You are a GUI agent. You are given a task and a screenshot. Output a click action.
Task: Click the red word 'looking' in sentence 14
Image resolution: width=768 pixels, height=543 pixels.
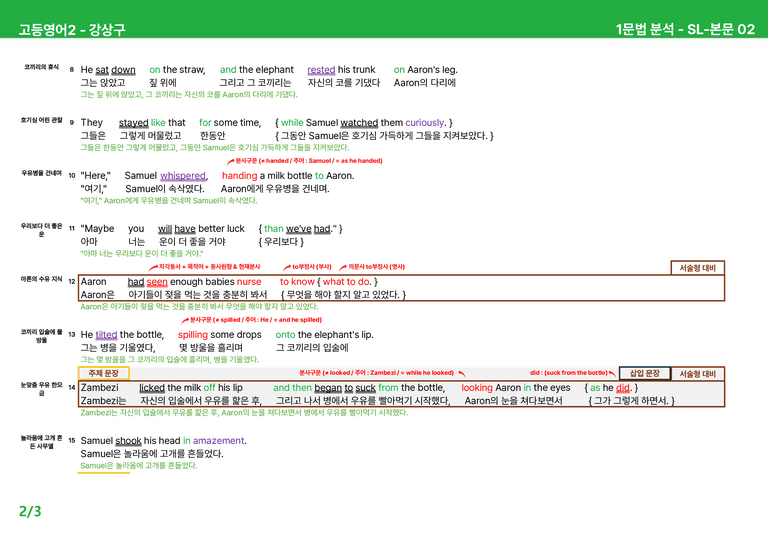click(477, 388)
